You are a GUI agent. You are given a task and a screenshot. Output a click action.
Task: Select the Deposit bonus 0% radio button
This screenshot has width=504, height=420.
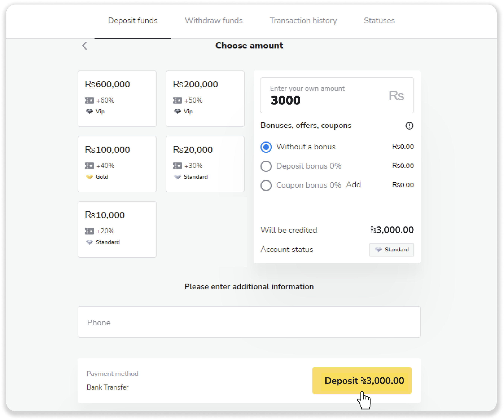[266, 166]
